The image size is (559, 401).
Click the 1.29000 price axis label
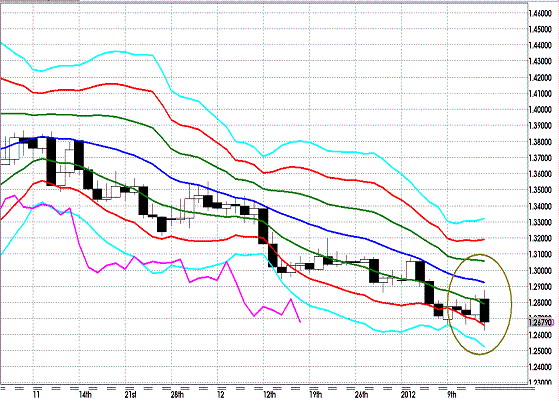[x=540, y=287]
